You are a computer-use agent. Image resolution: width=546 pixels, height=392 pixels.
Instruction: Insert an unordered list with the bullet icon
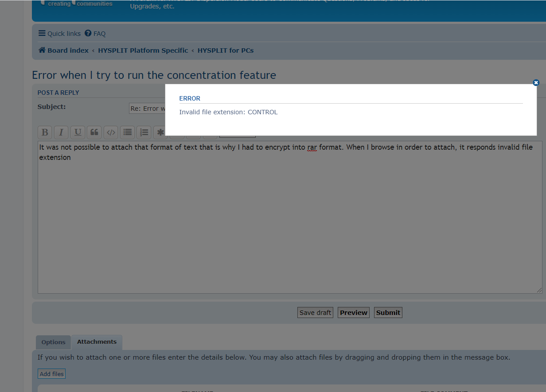click(x=127, y=132)
